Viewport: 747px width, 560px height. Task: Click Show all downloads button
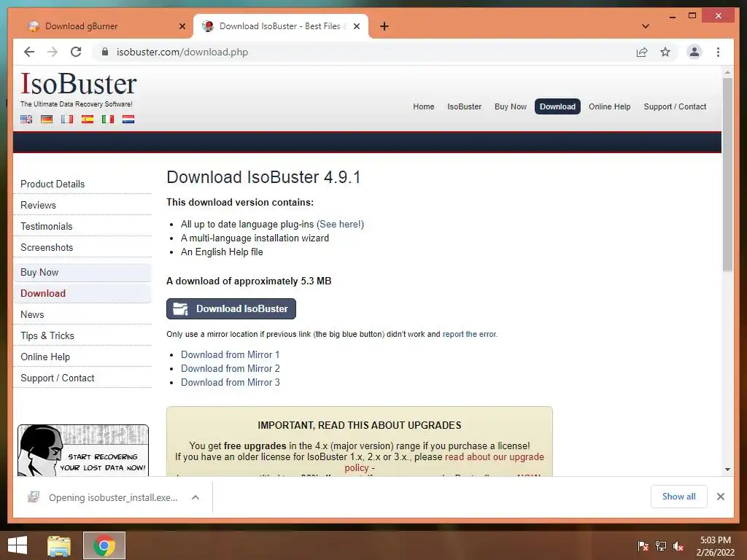679,497
